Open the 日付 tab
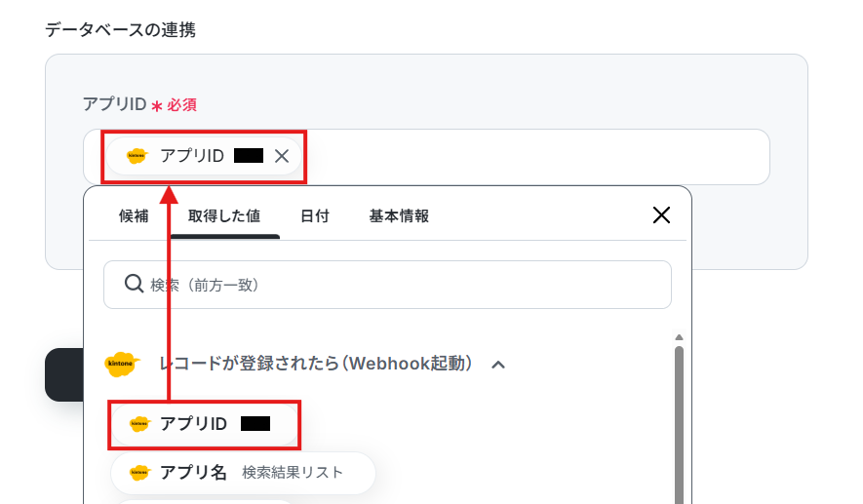863x504 pixels. (315, 215)
